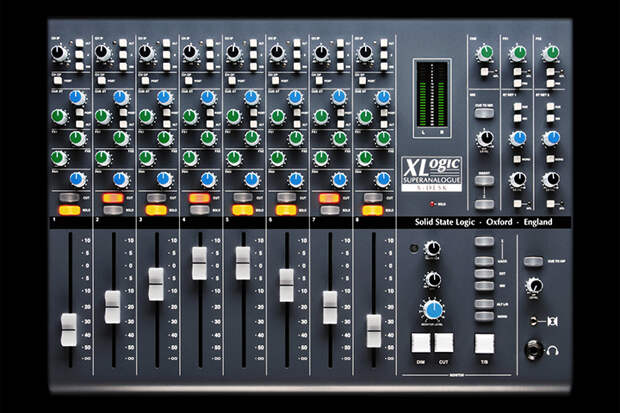This screenshot has width=620, height=413.
Task: Click the Cue to HP button
Action: click(533, 261)
